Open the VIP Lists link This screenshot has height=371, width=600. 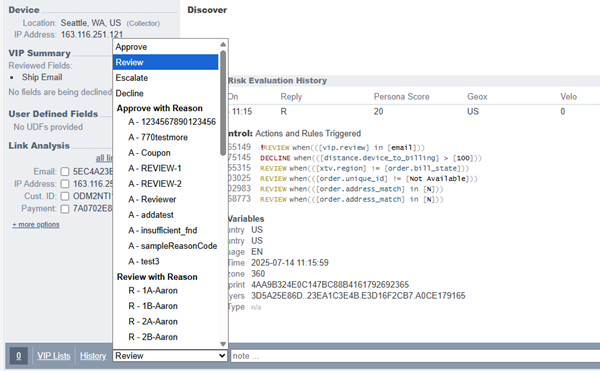coord(54,356)
